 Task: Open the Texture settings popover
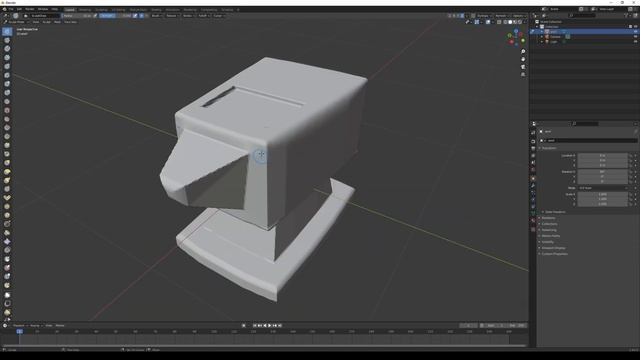point(172,16)
